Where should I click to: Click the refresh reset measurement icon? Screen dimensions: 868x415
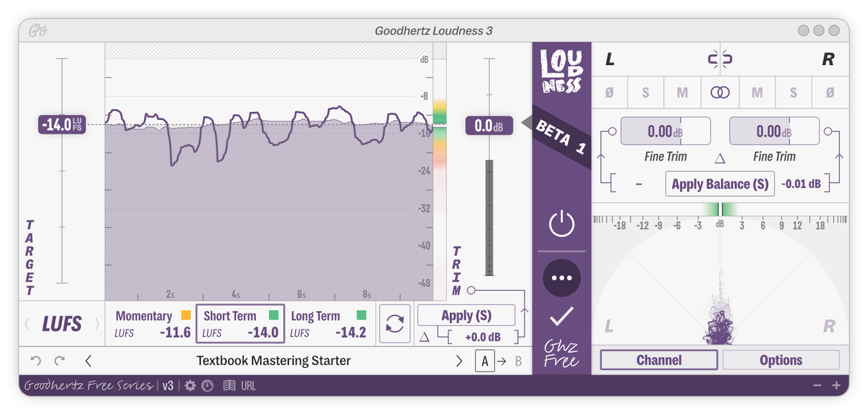(395, 324)
